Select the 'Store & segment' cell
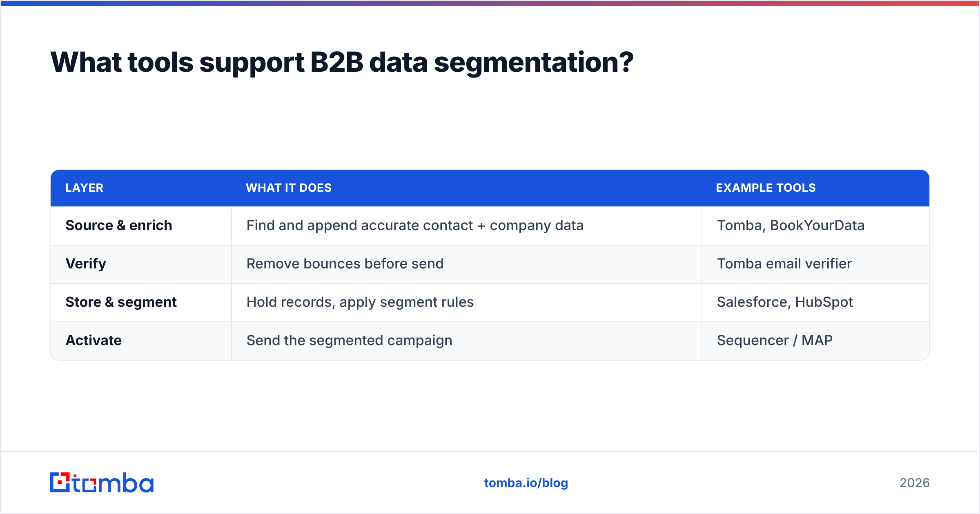 [141, 302]
